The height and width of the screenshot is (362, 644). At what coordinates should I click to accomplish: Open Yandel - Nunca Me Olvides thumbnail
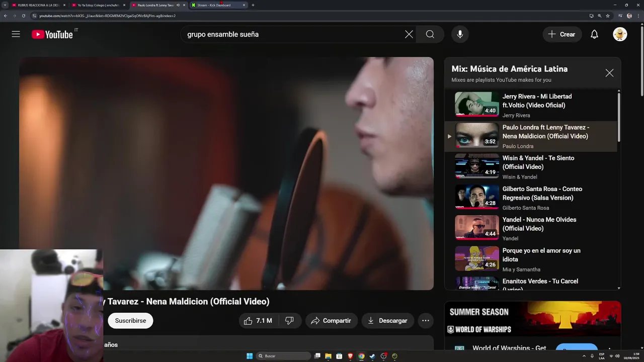click(476, 227)
